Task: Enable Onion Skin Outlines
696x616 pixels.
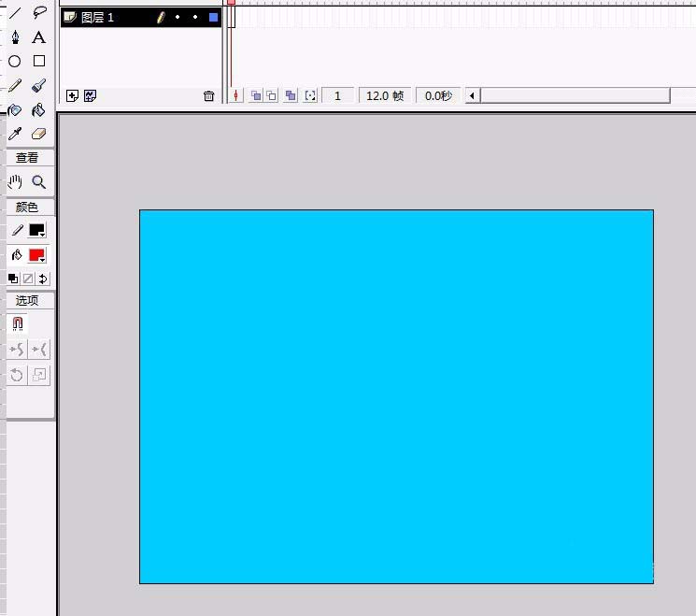Action: 272,95
